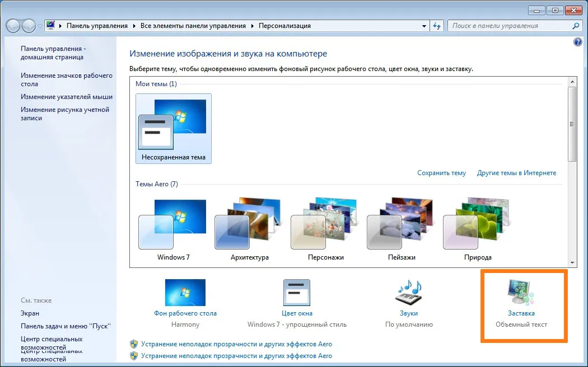Open recent pages dropdown next to Forward button
588x367 pixels.
tap(40, 26)
